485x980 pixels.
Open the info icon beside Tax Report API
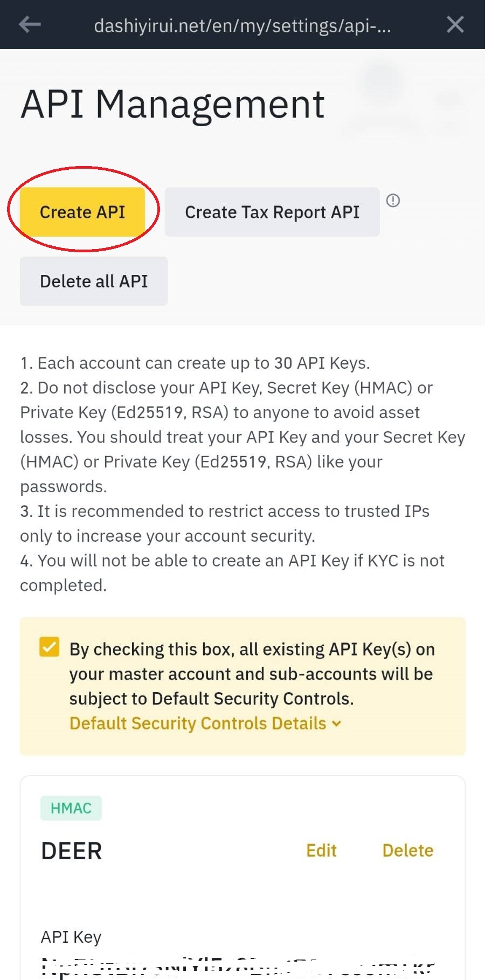click(x=393, y=201)
